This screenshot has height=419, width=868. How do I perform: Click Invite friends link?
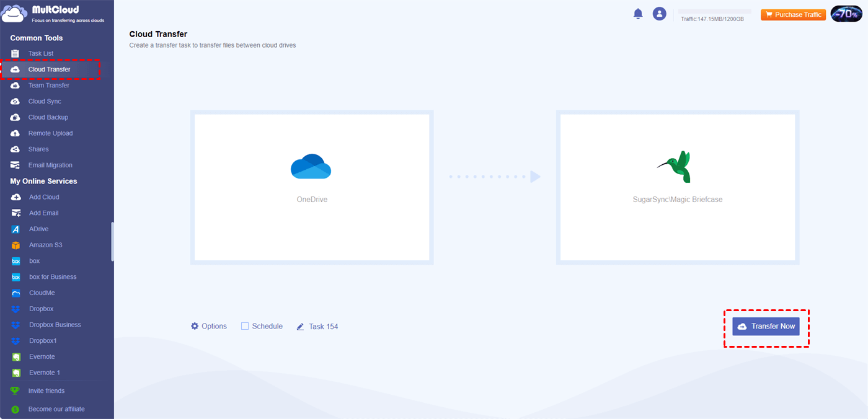click(46, 391)
